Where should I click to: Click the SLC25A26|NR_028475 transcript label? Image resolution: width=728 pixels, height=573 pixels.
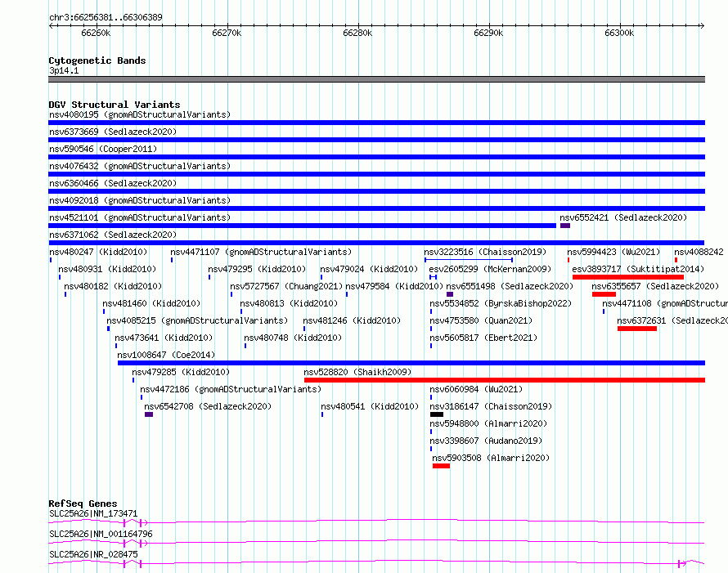(x=93, y=554)
